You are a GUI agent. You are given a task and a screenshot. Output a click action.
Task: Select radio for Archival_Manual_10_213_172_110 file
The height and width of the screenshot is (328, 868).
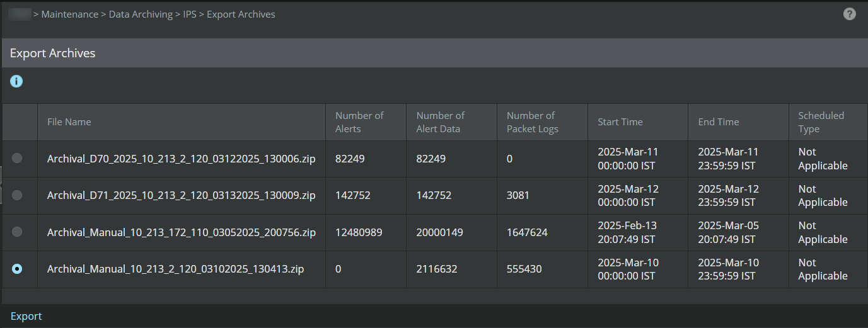point(17,232)
